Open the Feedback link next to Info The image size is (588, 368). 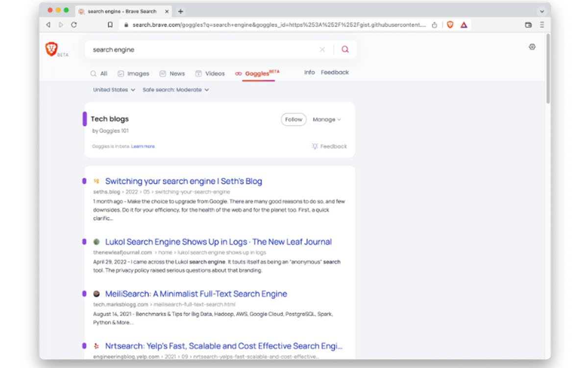pyautogui.click(x=335, y=72)
